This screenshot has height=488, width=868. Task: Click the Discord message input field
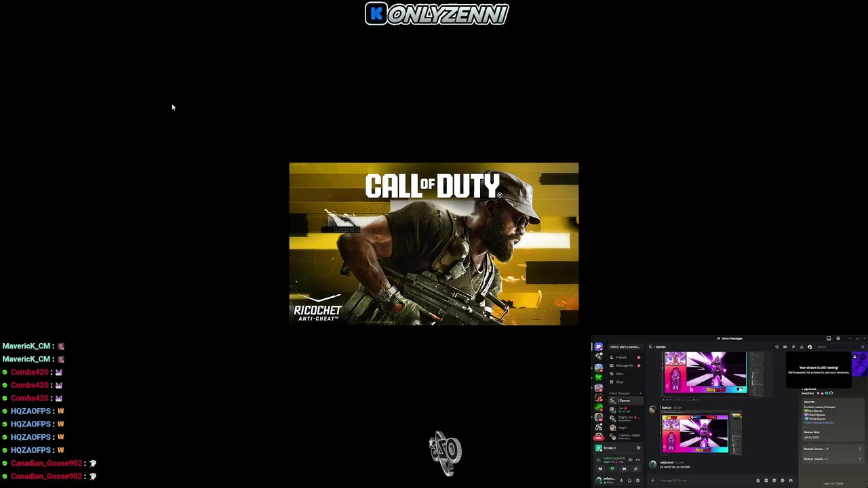click(x=705, y=481)
